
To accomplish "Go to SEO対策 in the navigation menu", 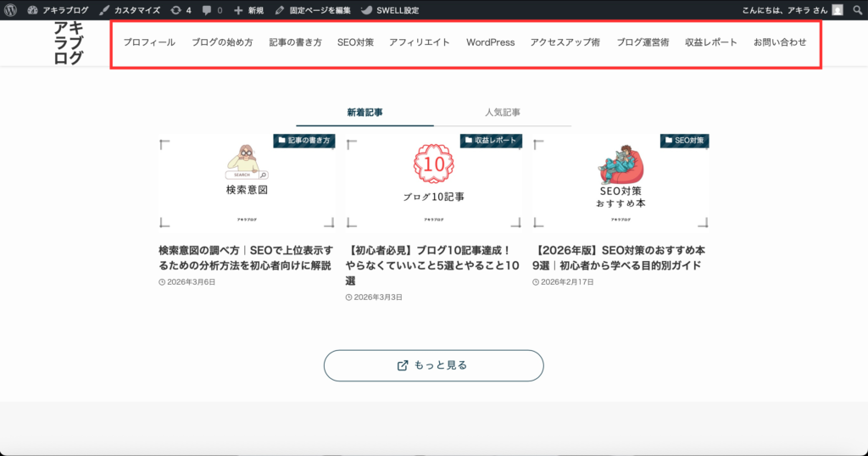I will 355,42.
